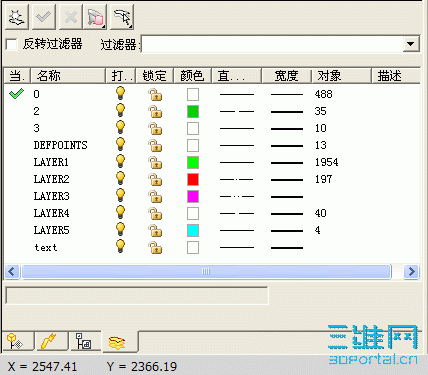Click lock icon for layer 3
This screenshot has width=428, height=375.
[155, 128]
